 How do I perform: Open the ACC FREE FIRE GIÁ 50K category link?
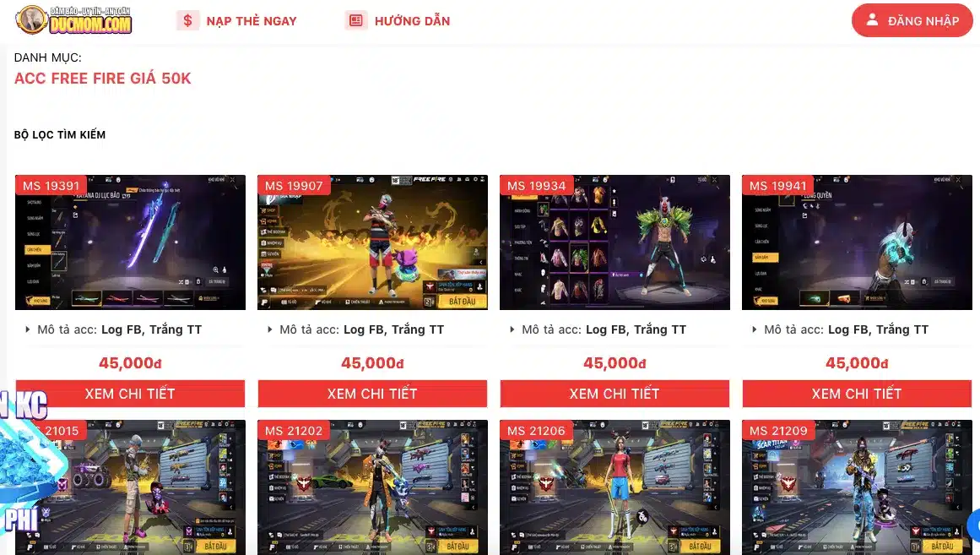click(x=102, y=79)
